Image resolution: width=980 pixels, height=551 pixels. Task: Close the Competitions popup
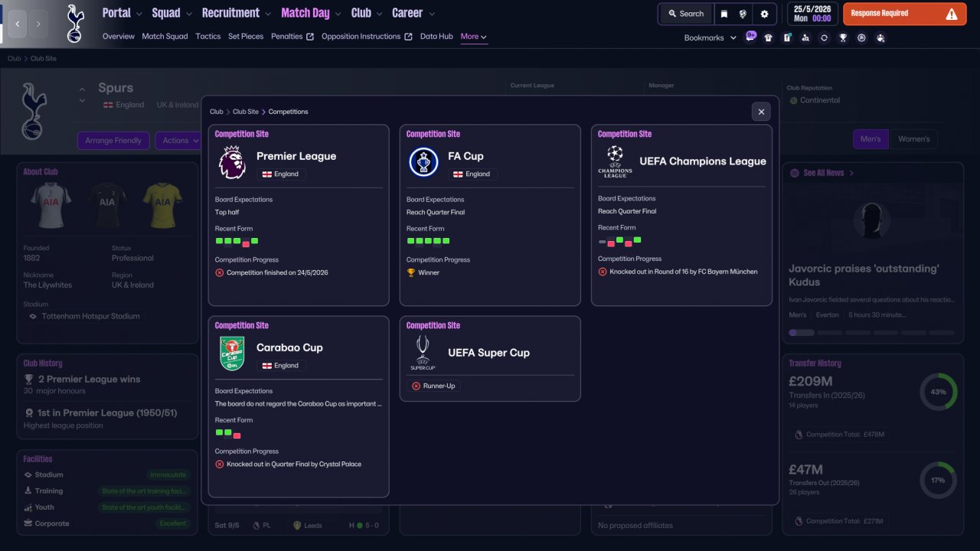tap(761, 112)
